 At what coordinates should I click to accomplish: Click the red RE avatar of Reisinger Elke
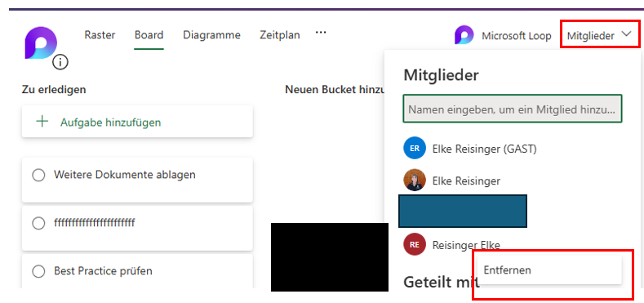coord(415,245)
